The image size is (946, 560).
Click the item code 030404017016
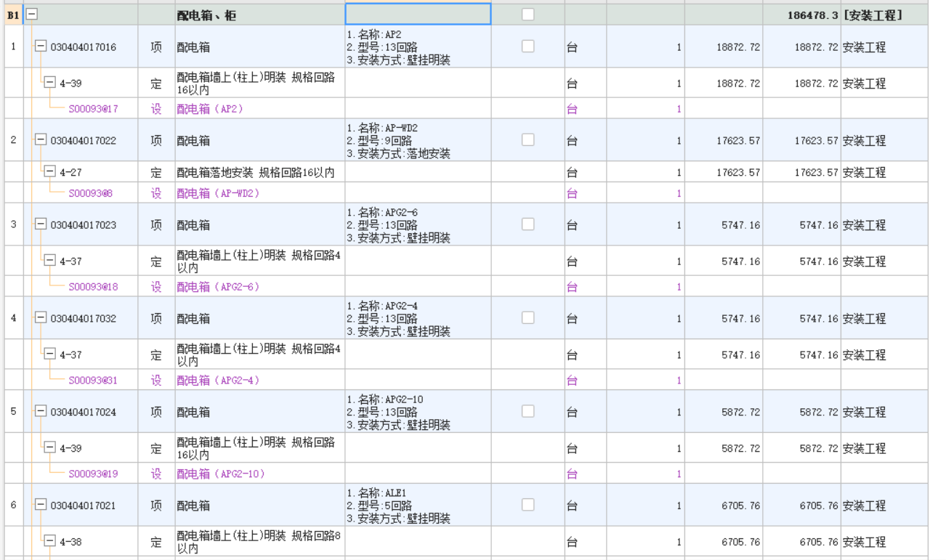tap(84, 47)
